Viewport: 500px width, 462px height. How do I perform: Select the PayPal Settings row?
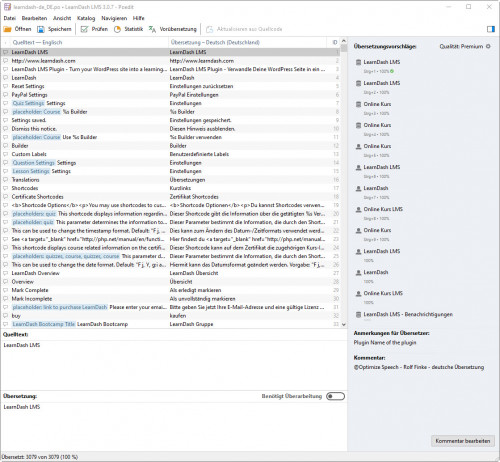(x=170, y=95)
